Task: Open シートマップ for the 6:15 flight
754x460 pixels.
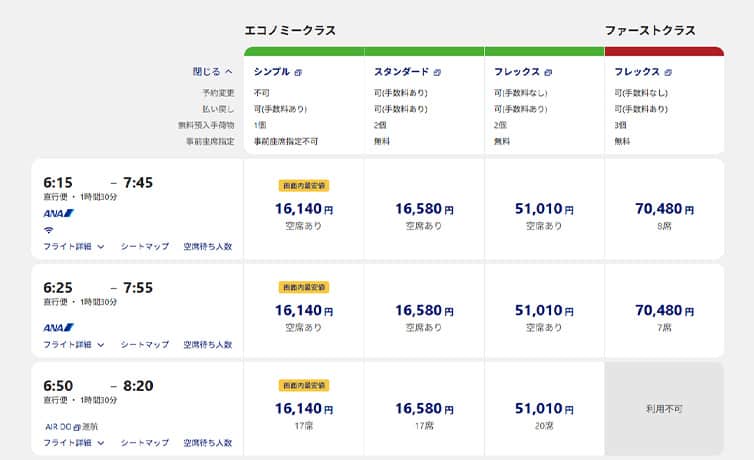Action: pos(145,246)
